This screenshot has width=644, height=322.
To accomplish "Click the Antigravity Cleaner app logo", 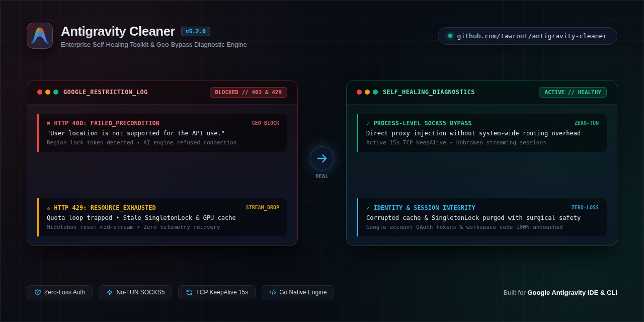I will (40, 36).
